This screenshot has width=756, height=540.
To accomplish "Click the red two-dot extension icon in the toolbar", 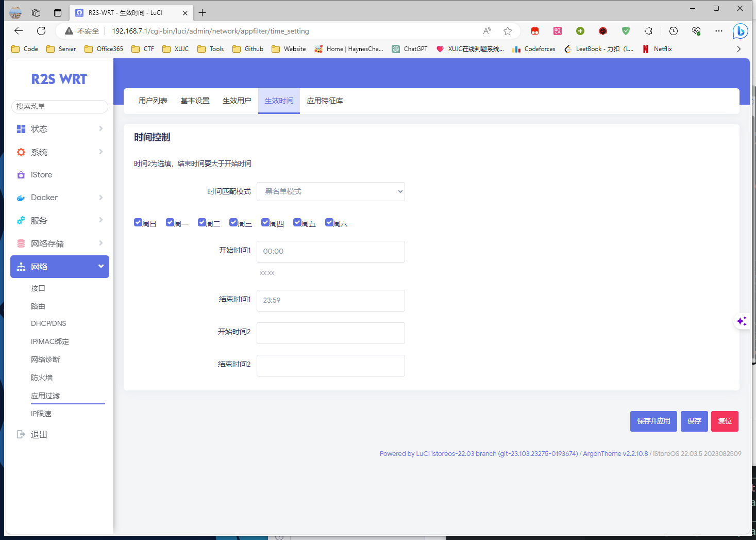I will 535,31.
